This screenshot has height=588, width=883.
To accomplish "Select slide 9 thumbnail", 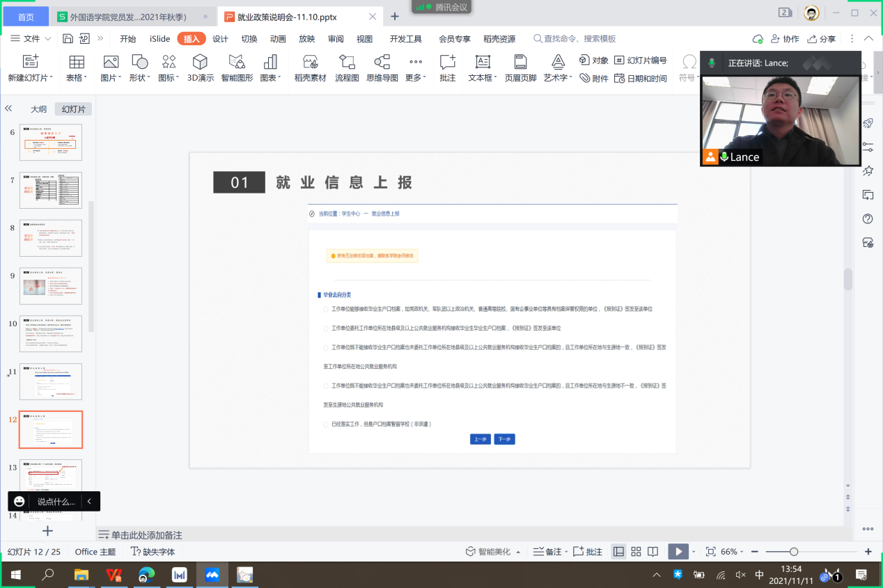I will [51, 286].
